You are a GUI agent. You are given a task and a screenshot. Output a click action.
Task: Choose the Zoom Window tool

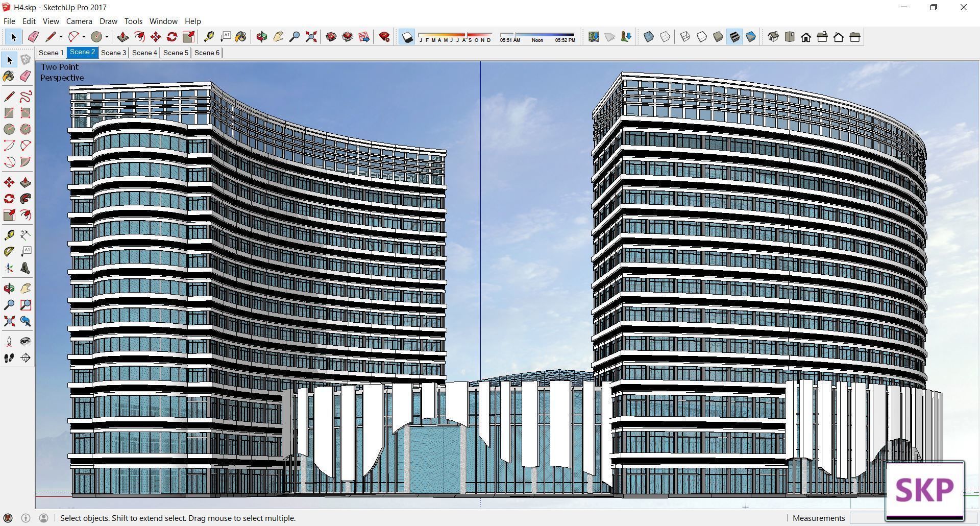26,305
